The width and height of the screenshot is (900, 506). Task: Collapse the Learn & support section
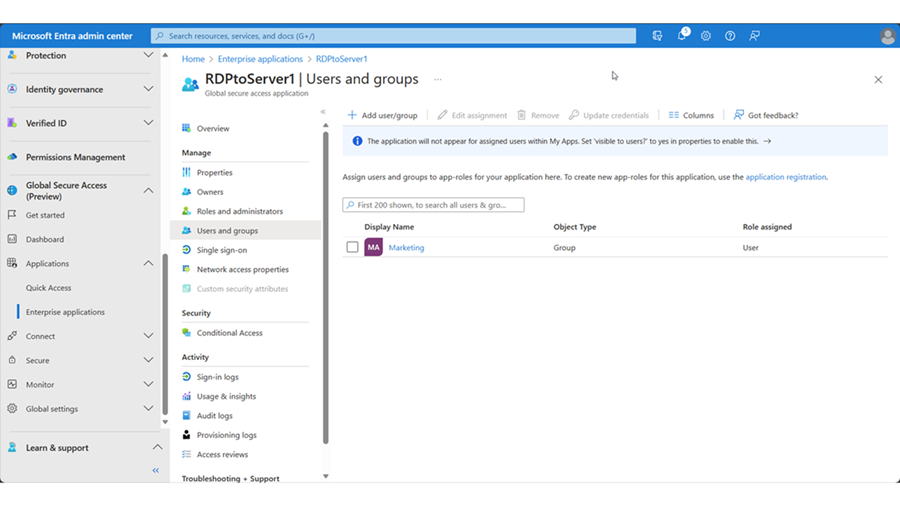tap(157, 447)
